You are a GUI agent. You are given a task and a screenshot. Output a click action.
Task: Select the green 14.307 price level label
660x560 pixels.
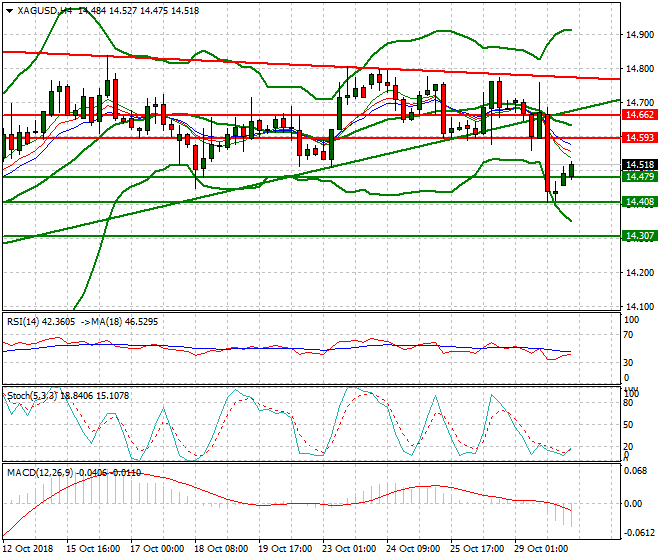click(x=640, y=236)
